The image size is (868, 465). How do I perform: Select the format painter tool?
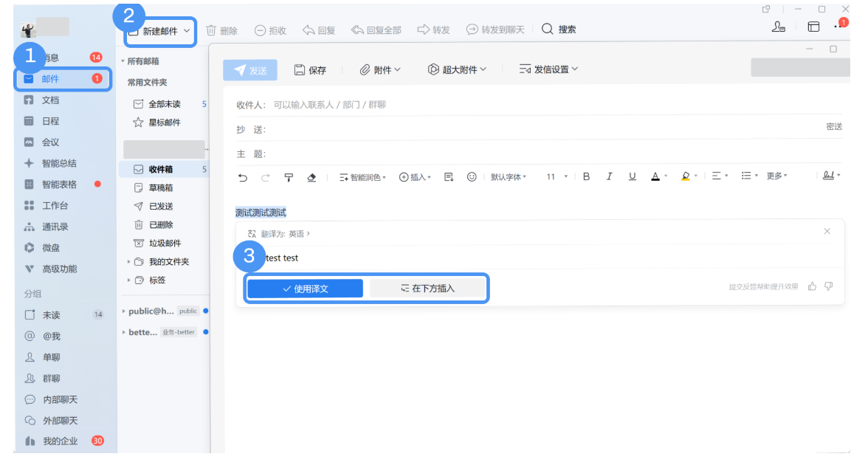tap(289, 176)
